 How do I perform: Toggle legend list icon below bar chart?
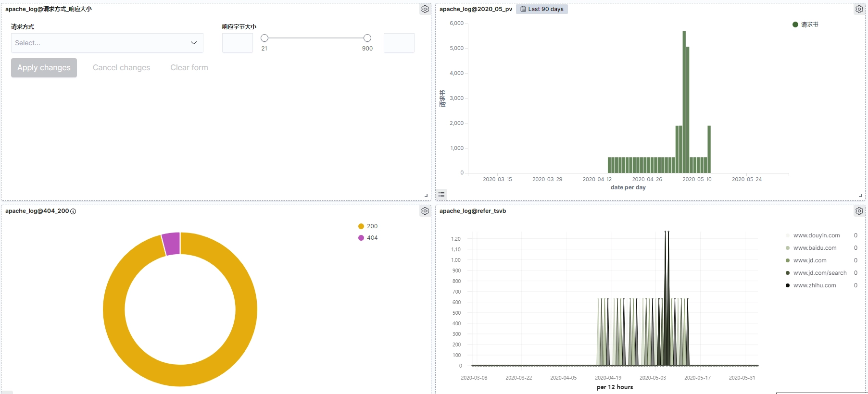(441, 195)
